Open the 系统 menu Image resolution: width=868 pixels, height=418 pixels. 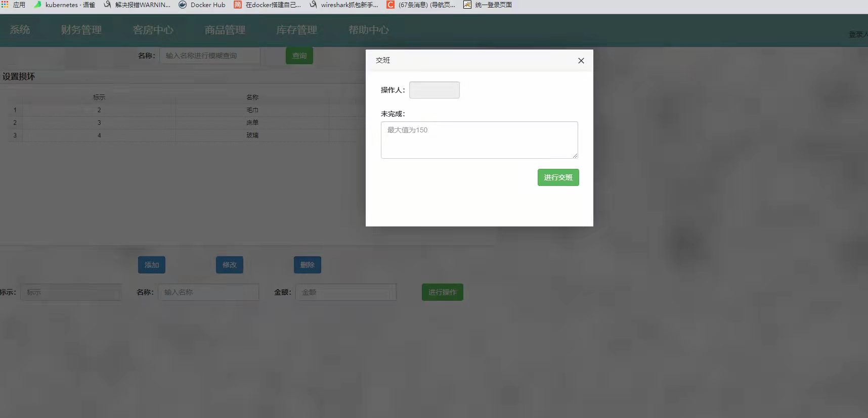click(20, 30)
